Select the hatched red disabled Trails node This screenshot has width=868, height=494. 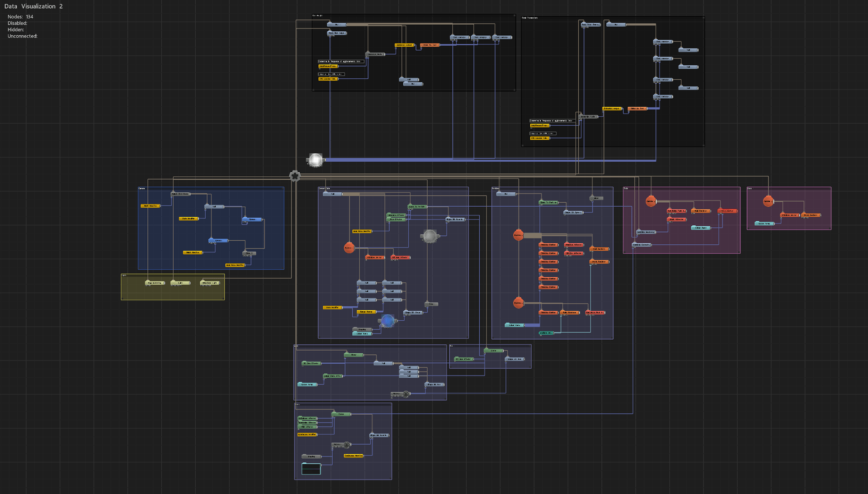[727, 211]
